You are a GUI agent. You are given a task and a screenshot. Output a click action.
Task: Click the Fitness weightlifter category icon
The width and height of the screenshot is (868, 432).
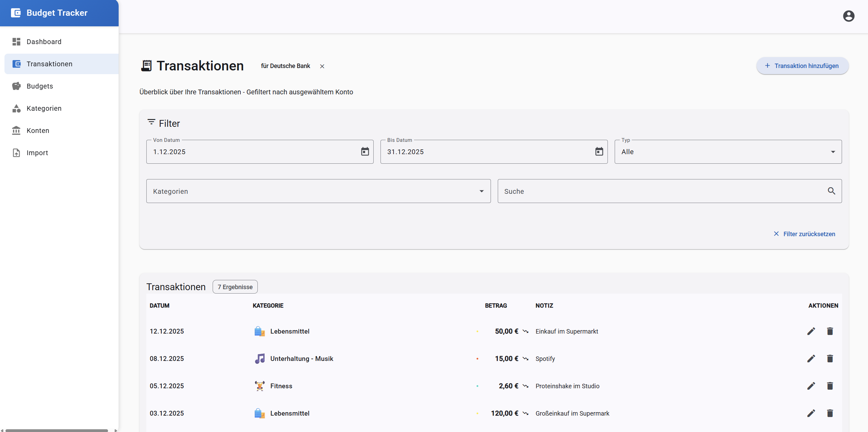[260, 386]
